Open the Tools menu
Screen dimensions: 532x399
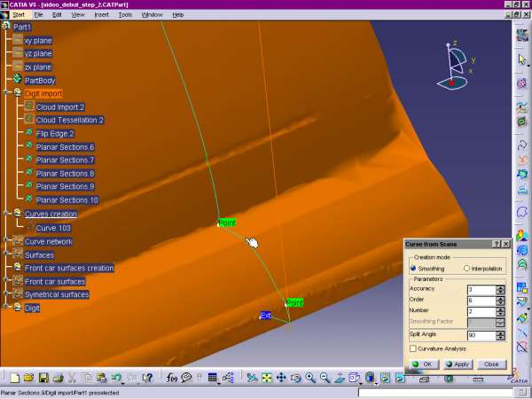coord(125,15)
